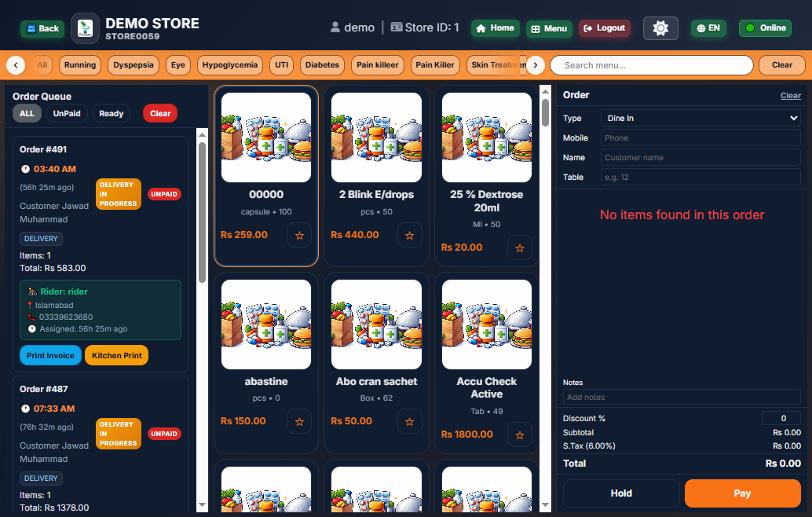Mark abastine as favorite with star

coord(299,422)
